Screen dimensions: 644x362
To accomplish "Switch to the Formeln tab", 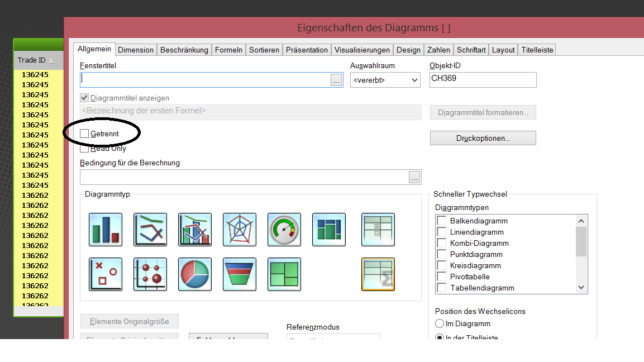I will (x=229, y=50).
